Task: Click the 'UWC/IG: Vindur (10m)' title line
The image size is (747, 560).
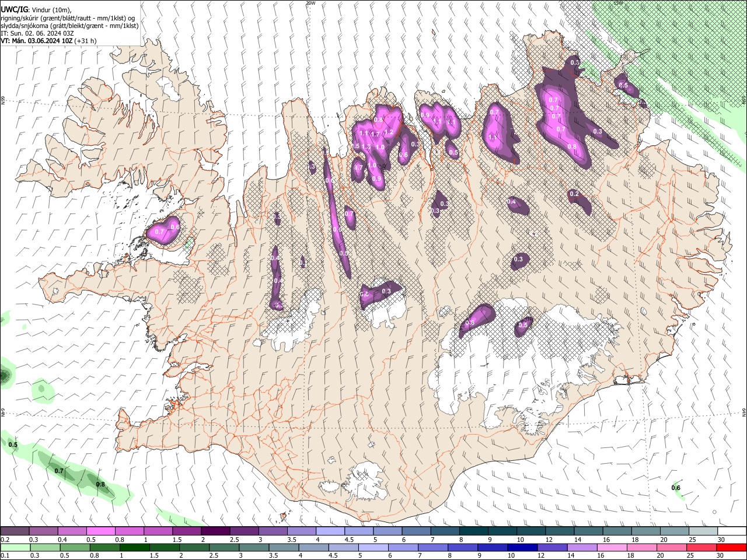Action: coord(36,10)
